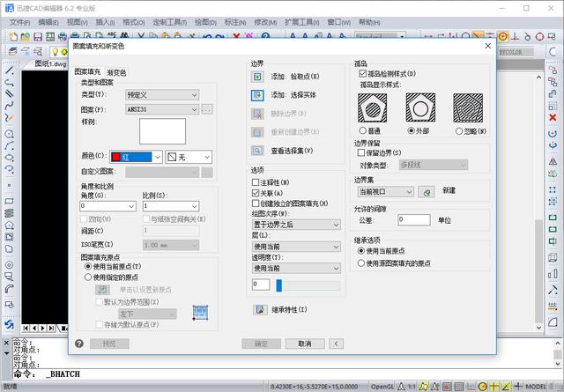Click the new boundary set icon
The width and height of the screenshot is (564, 392).
tap(427, 192)
